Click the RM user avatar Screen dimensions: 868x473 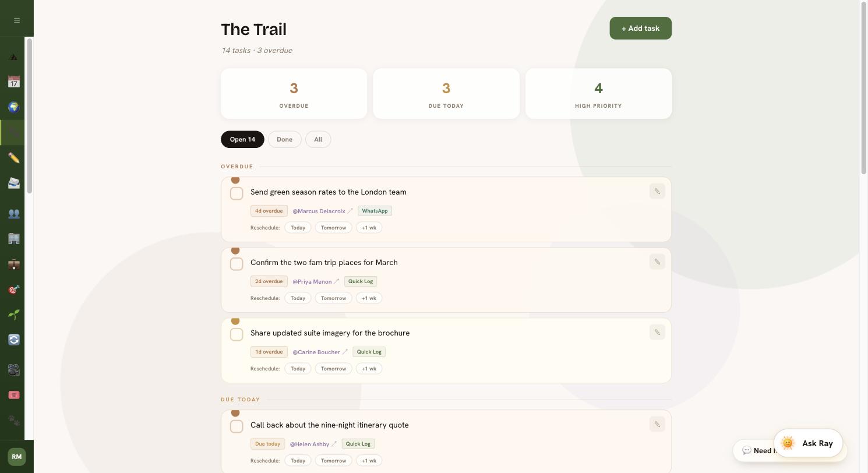(17, 457)
